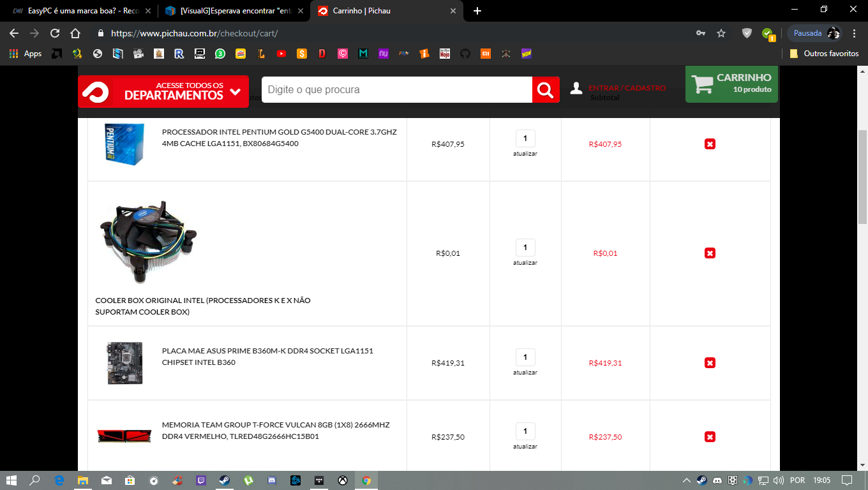868x490 pixels.
Task: Click the red T-Force memory thumbnail
Action: 124,436
